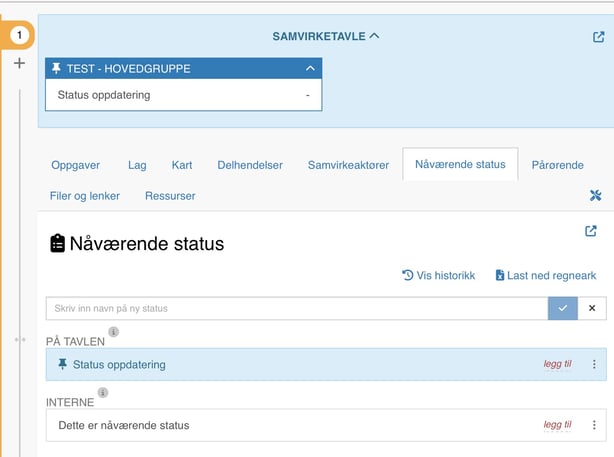Click the new status name input field
The width and height of the screenshot is (614, 457).
point(296,308)
